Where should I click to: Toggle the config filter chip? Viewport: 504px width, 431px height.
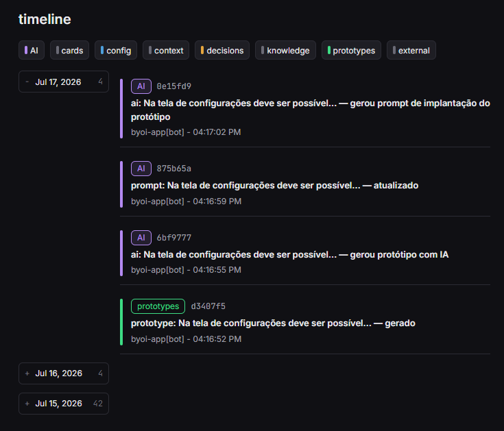coord(116,51)
